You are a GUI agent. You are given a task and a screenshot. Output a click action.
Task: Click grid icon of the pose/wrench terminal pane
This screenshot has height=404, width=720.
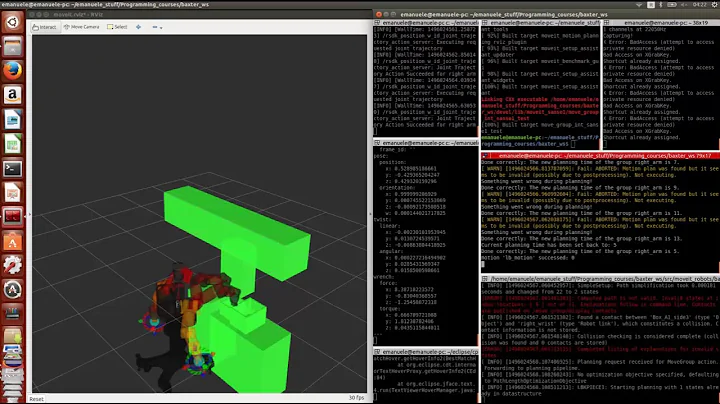click(377, 143)
